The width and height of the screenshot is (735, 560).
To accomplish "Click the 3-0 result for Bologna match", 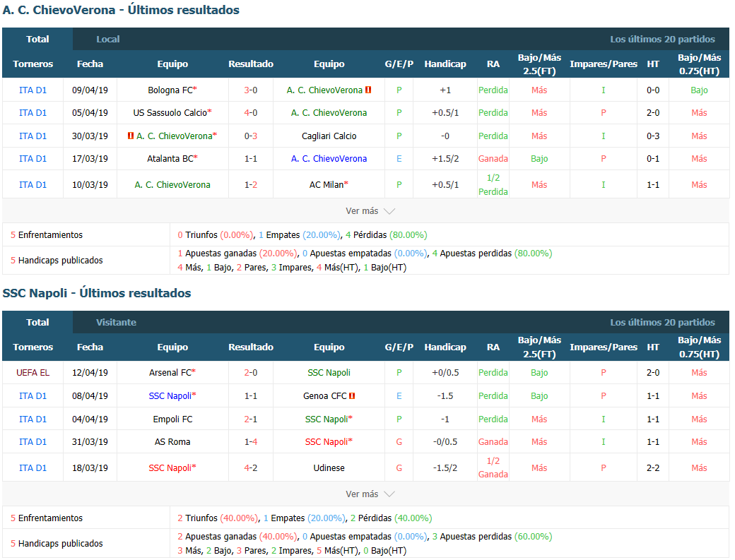I will pyautogui.click(x=251, y=90).
